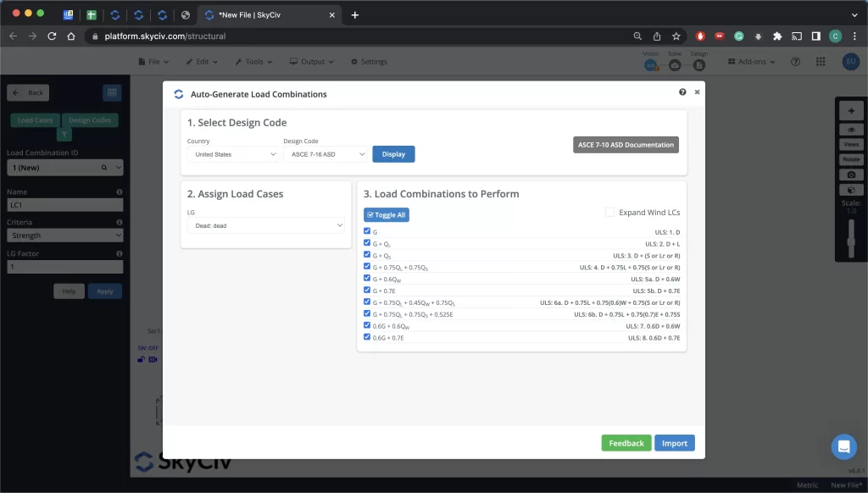Click info icon next to Criteria field
868x493 pixels.
(119, 223)
